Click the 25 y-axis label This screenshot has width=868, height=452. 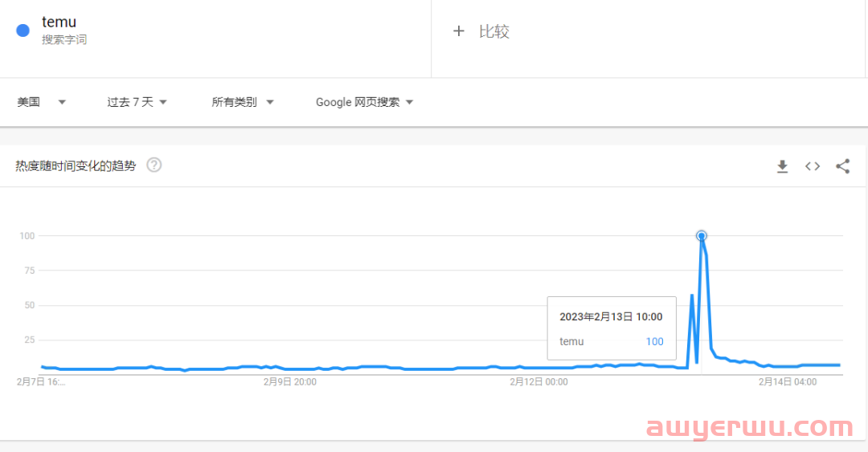(30, 340)
